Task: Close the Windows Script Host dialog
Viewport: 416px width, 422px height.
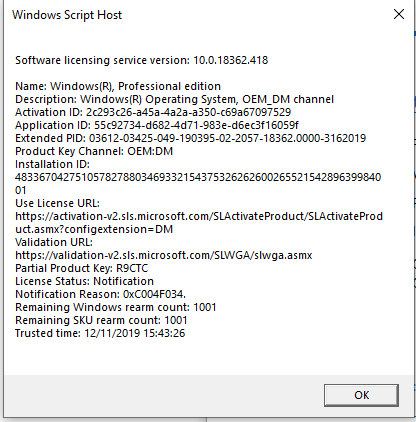Action: point(399,14)
